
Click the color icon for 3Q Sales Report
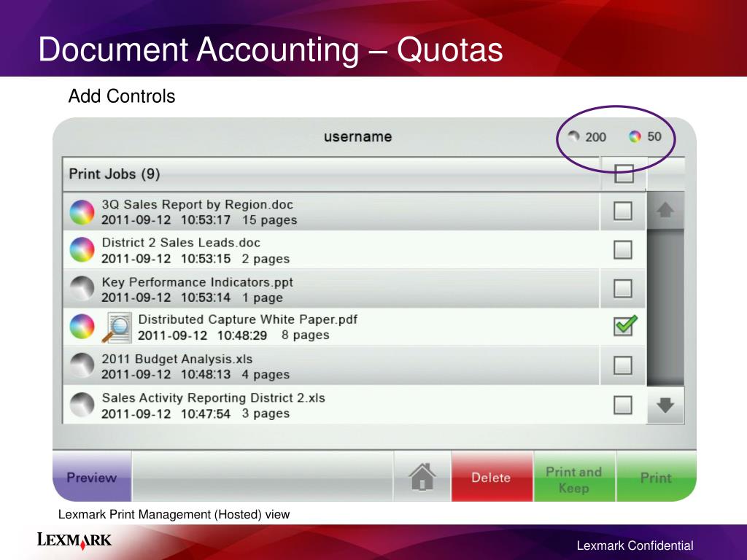pos(82,212)
